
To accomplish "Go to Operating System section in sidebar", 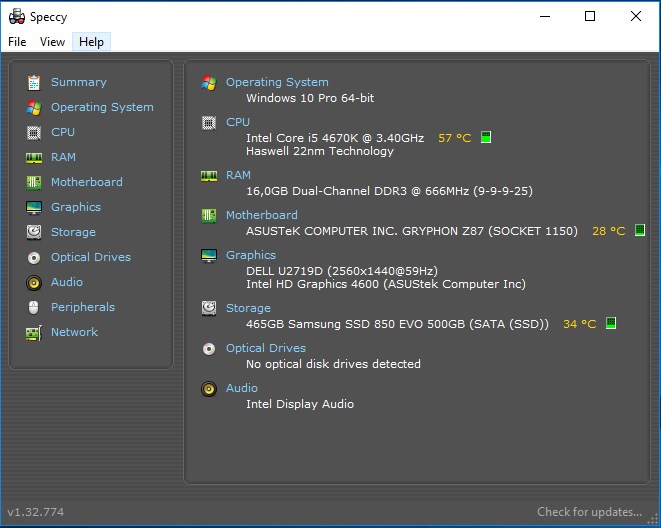I will coord(102,107).
